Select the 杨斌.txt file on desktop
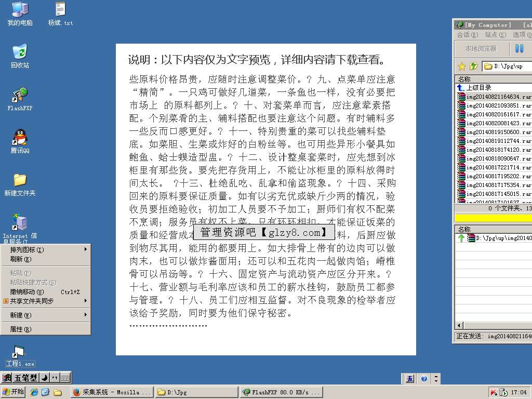Viewport: 532px width, 399px height. point(60,14)
